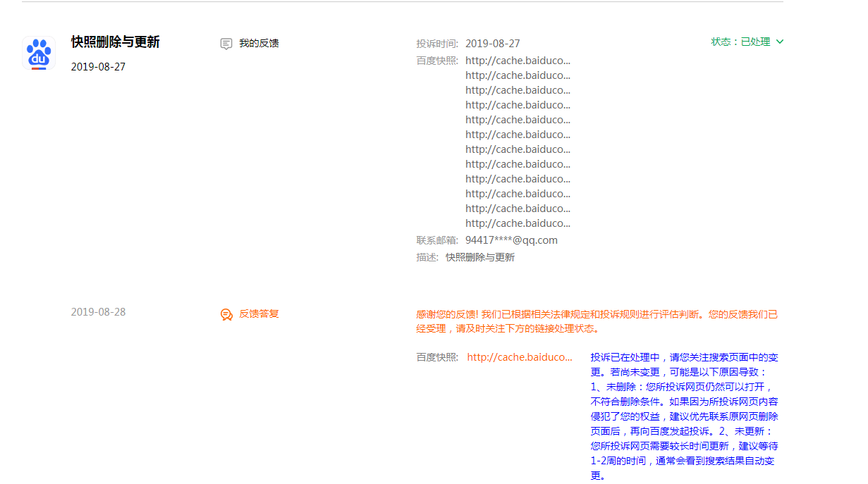Image resolution: width=868 pixels, height=484 pixels.
Task: Click grey 百度快照 label in reply section
Action: pyautogui.click(x=437, y=357)
